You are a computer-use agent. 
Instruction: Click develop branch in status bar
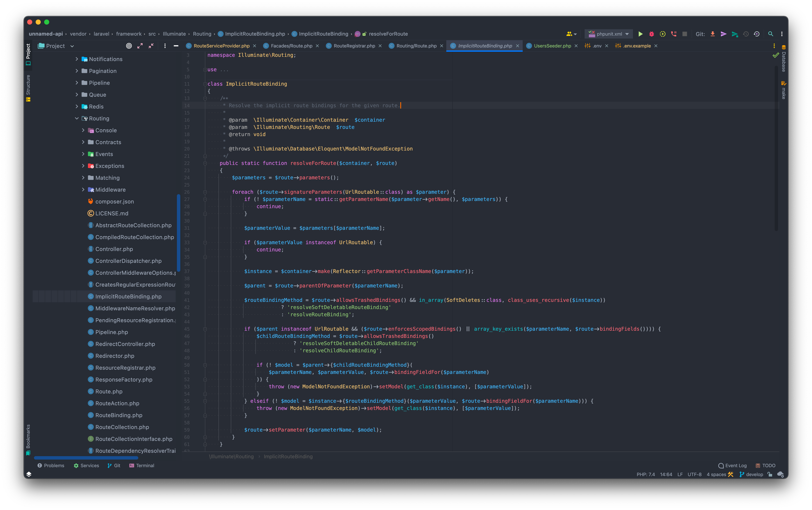point(754,474)
